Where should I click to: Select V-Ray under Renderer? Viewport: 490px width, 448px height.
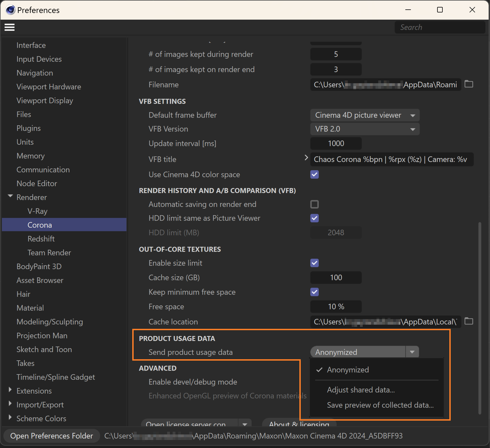38,211
